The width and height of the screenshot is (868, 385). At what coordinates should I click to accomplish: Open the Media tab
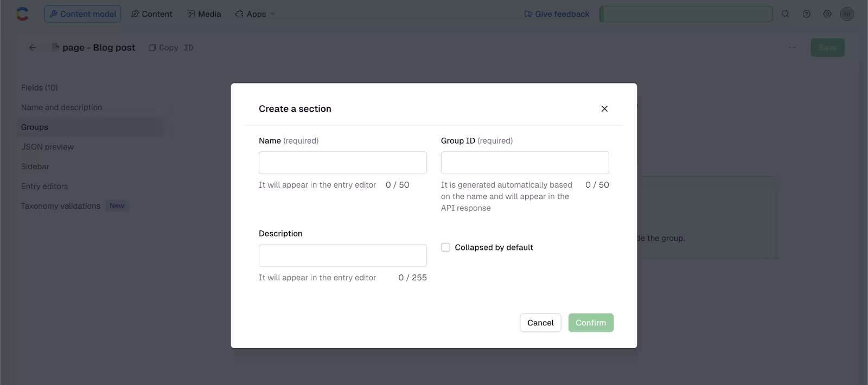pyautogui.click(x=204, y=14)
